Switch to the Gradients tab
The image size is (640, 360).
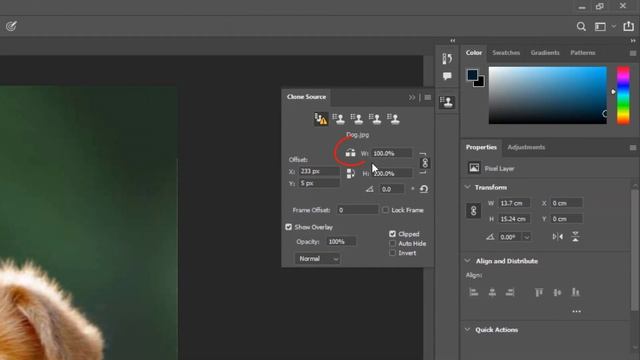click(544, 53)
